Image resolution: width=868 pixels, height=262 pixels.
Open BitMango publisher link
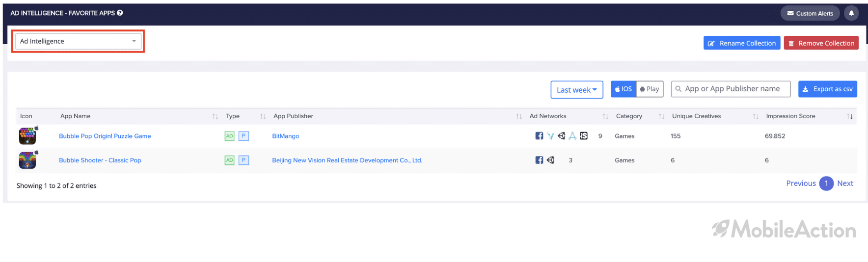(286, 136)
